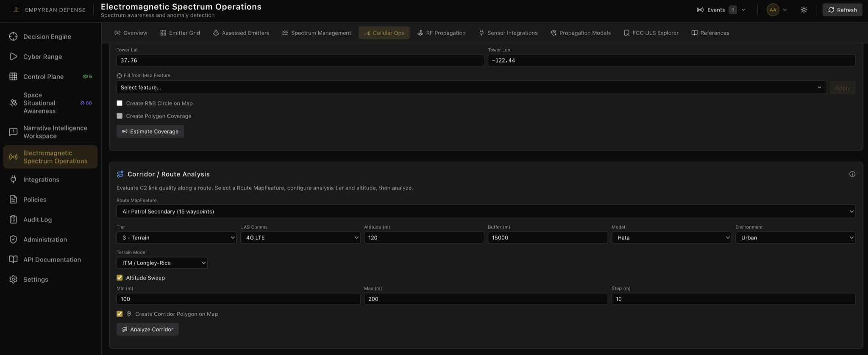
Task: Click the Buffer (m) input showing 15000
Action: (548, 238)
